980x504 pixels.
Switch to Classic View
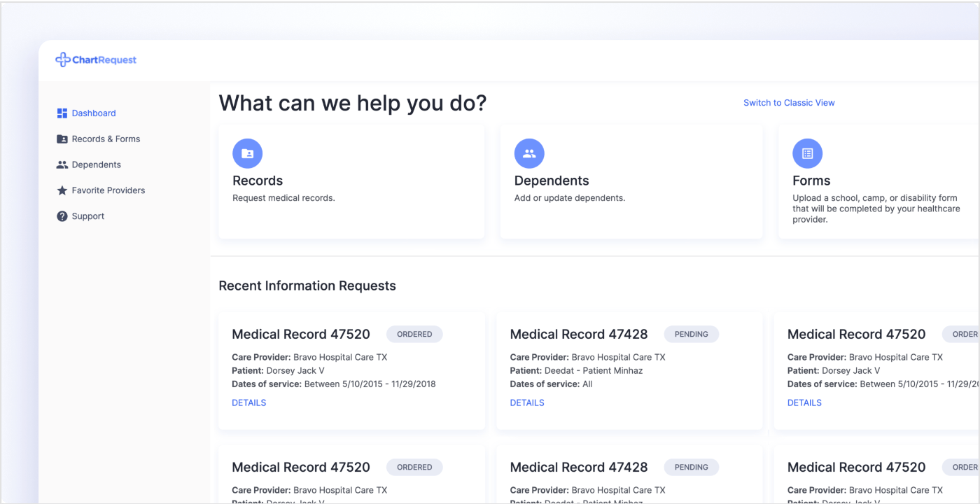coord(789,103)
